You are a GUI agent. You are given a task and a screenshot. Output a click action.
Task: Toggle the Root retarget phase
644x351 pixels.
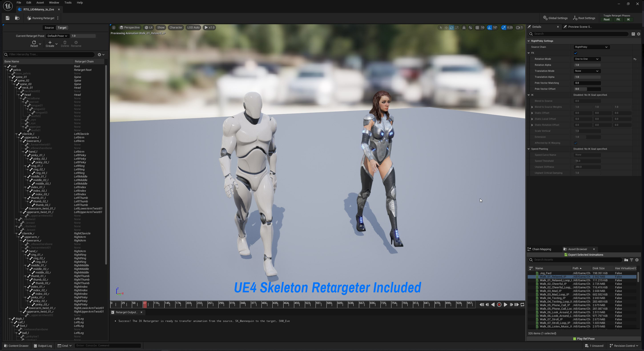click(606, 20)
